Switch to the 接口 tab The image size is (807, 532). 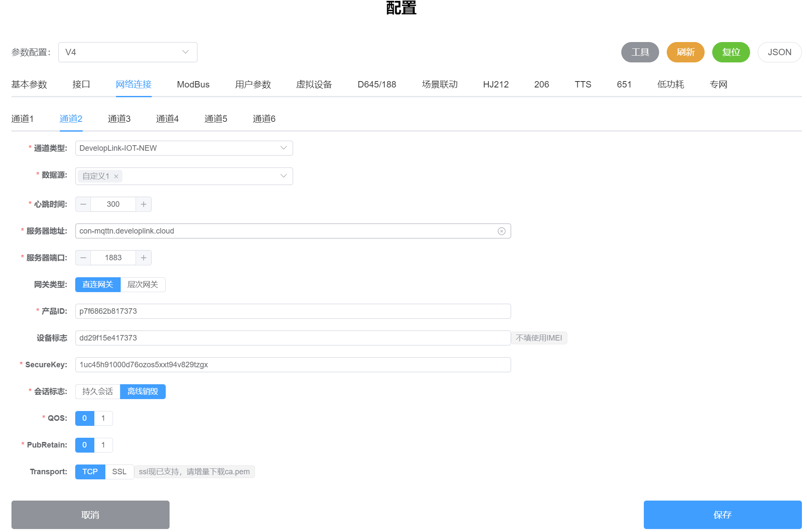click(81, 84)
